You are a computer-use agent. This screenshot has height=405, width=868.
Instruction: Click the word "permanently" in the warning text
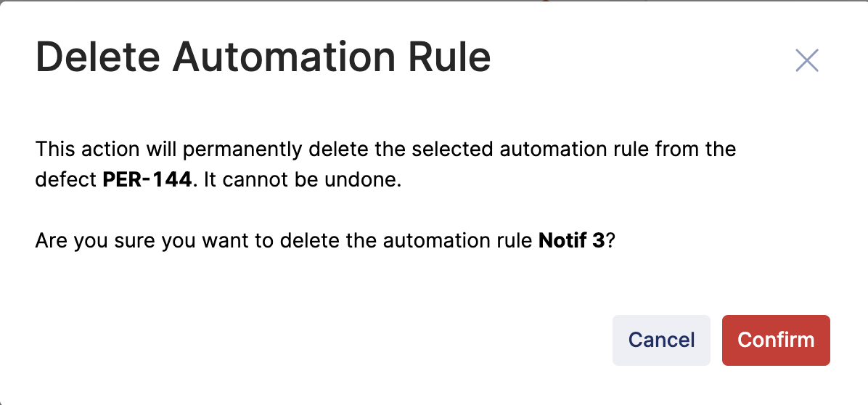pyautogui.click(x=244, y=150)
